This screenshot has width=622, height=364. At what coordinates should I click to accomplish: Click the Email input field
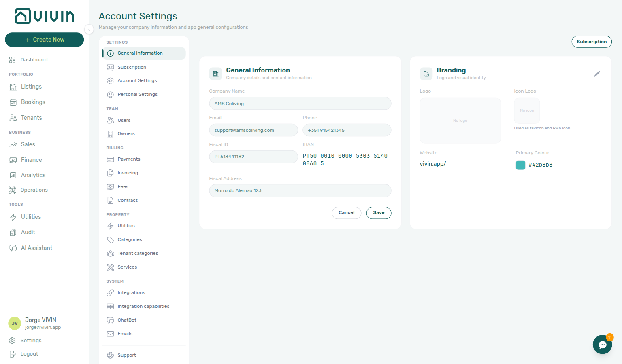click(x=253, y=130)
